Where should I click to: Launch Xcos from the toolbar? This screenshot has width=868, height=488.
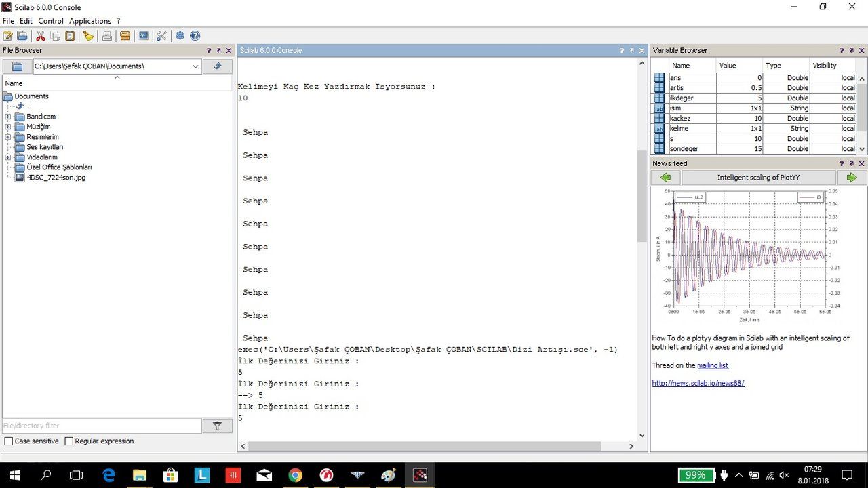(x=144, y=36)
